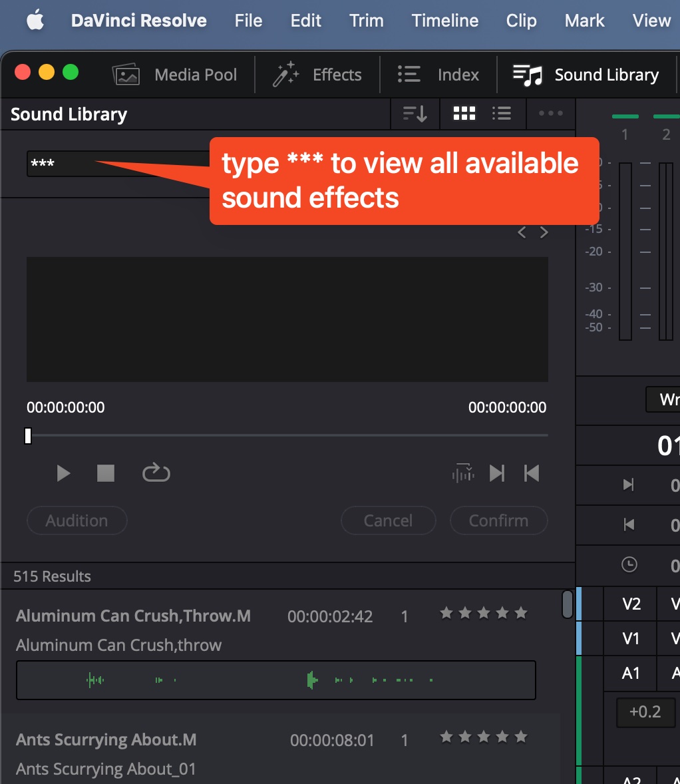
Task: Open the DaVinci Resolve app menu
Action: [138, 21]
